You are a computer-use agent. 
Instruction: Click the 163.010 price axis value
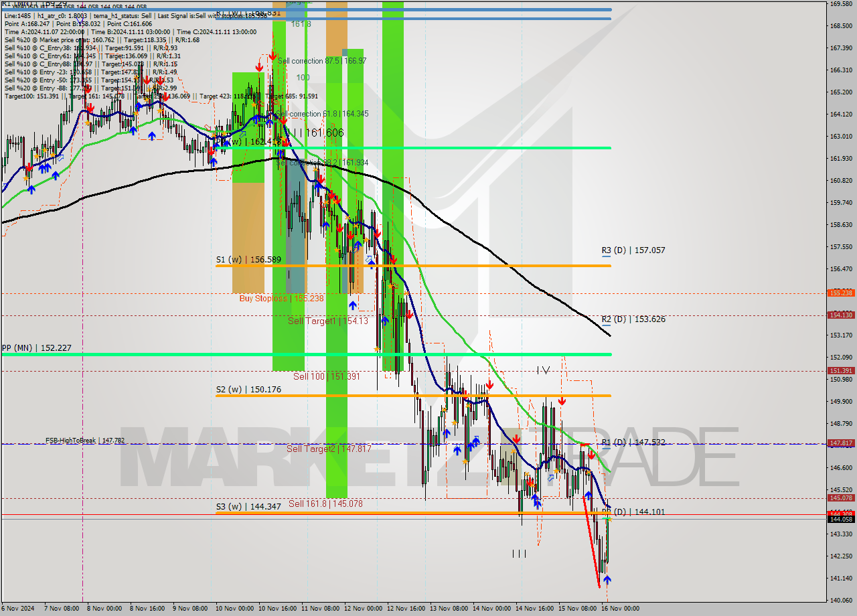coord(841,136)
